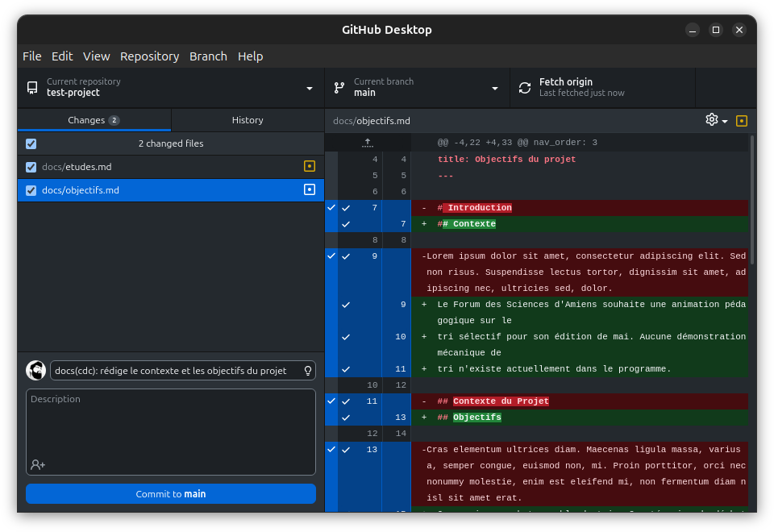This screenshot has width=774, height=532.
Task: Toggle hunk checkmark for the Lorem ipsum change
Action: (x=331, y=256)
